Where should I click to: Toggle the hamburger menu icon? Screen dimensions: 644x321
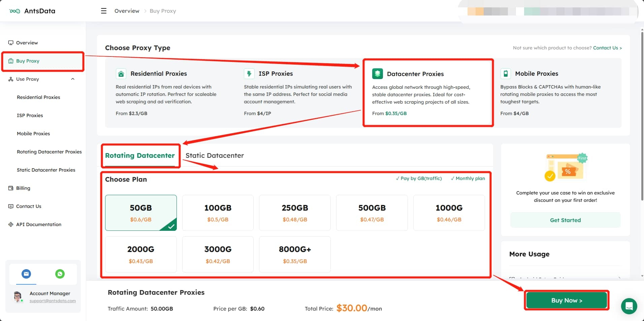[x=104, y=11]
